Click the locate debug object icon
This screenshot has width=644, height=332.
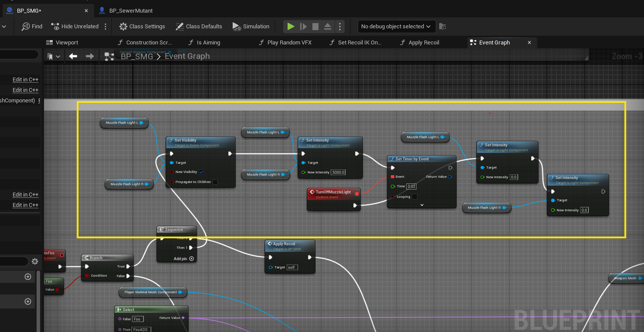[x=442, y=27]
